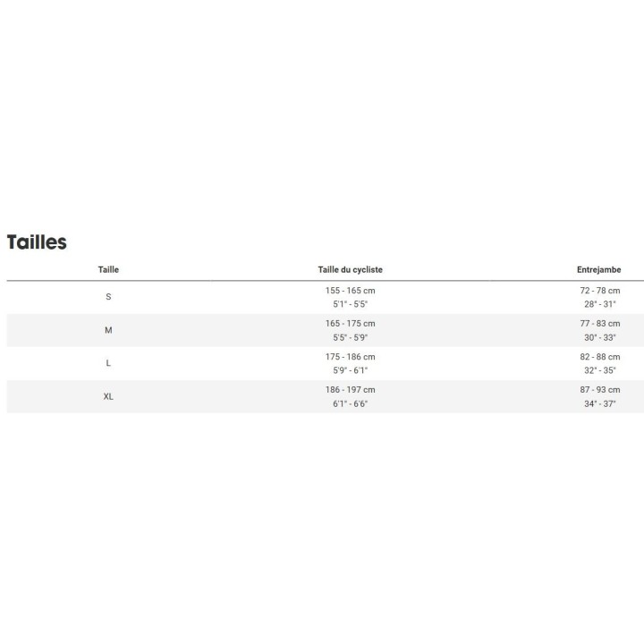Click the 82 - 88 cm inseam value
This screenshot has height=644, width=644.
click(599, 356)
